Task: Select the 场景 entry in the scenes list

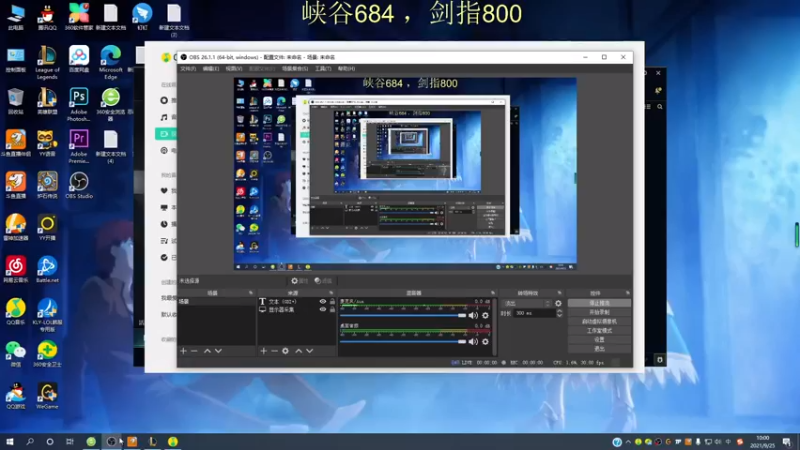Action: pyautogui.click(x=216, y=302)
